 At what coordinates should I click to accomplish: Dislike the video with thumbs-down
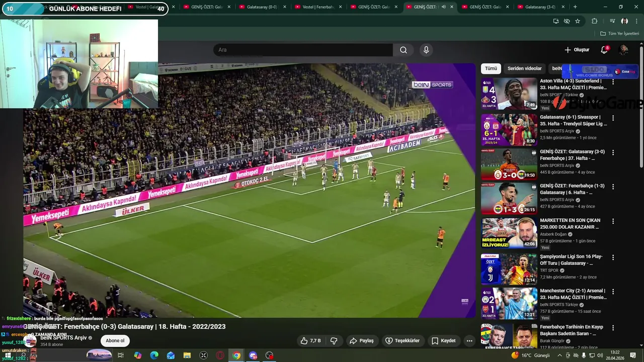(334, 340)
